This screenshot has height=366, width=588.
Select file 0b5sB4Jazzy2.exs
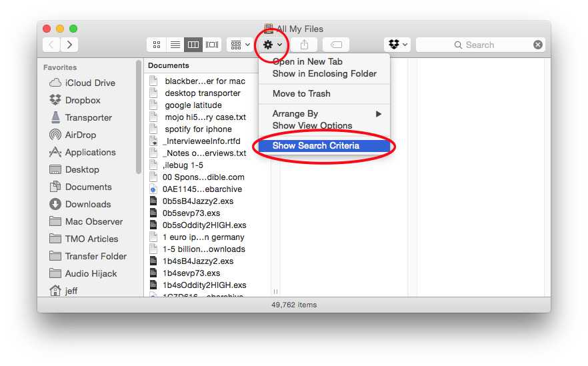pyautogui.click(x=191, y=201)
